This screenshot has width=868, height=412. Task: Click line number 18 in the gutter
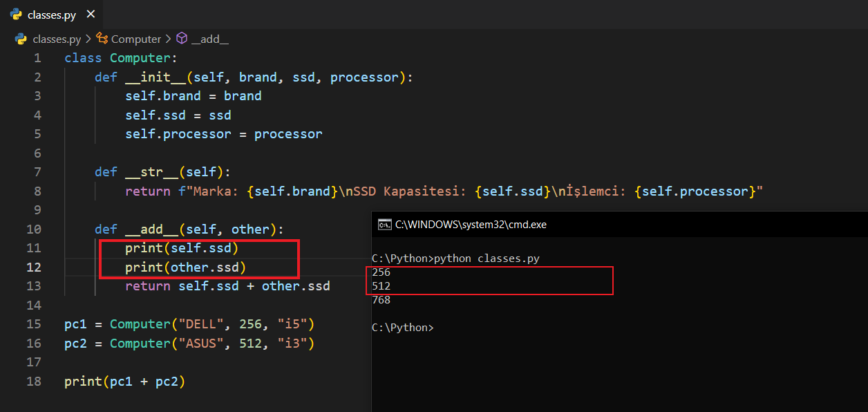pyautogui.click(x=34, y=381)
